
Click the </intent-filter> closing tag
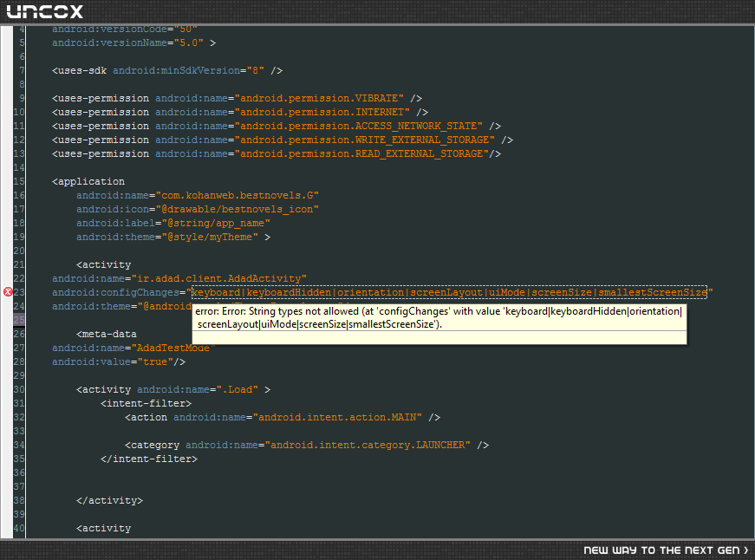[149, 459]
